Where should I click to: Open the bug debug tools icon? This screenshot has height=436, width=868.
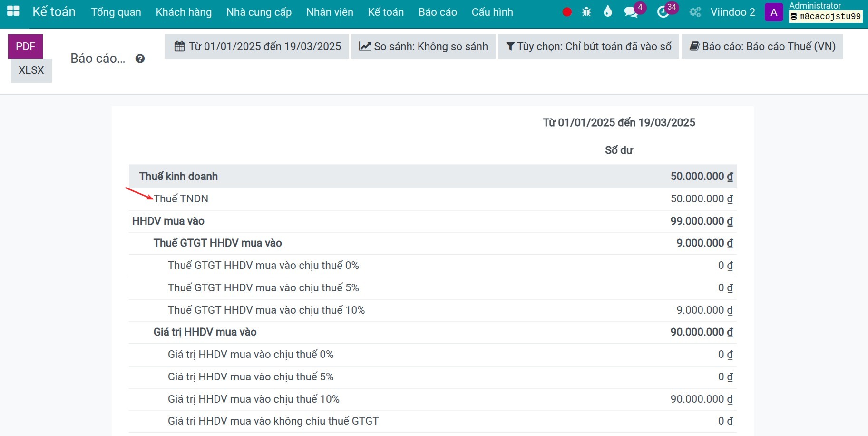(x=586, y=12)
